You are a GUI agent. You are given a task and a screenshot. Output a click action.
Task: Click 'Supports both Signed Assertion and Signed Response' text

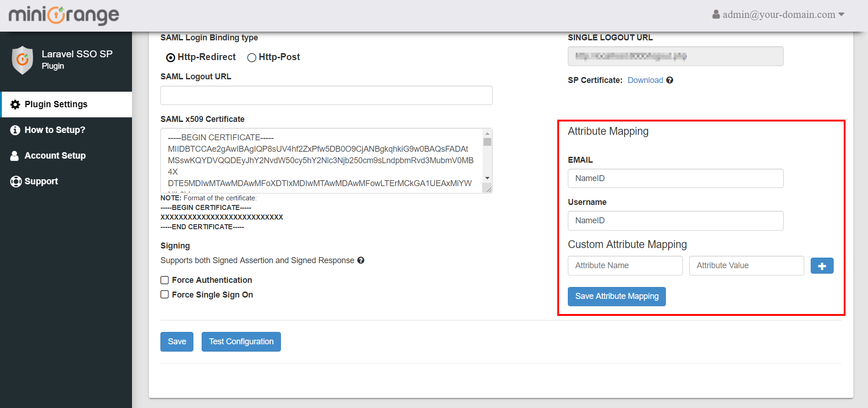(x=258, y=260)
